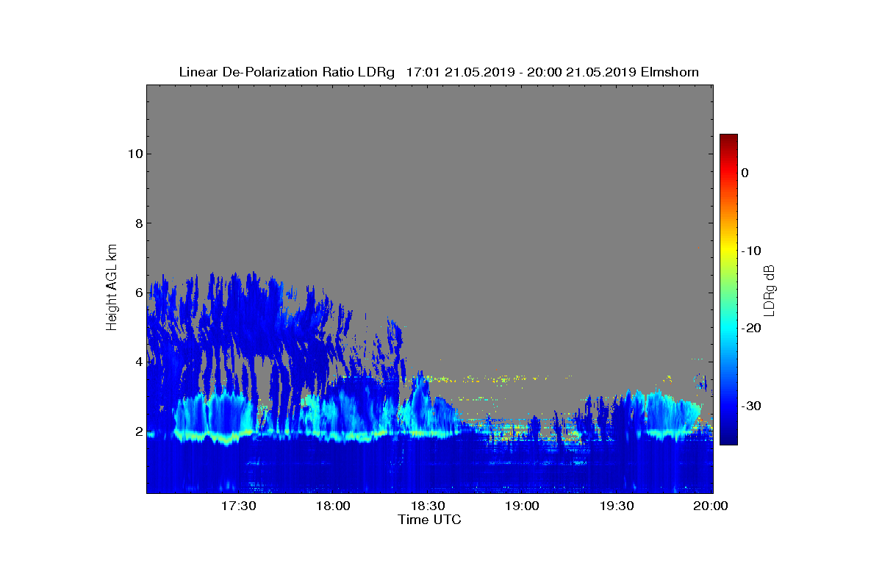Viewport: 882px width, 588px height.
Task: Click the 18:30 time axis label
Action: [428, 506]
